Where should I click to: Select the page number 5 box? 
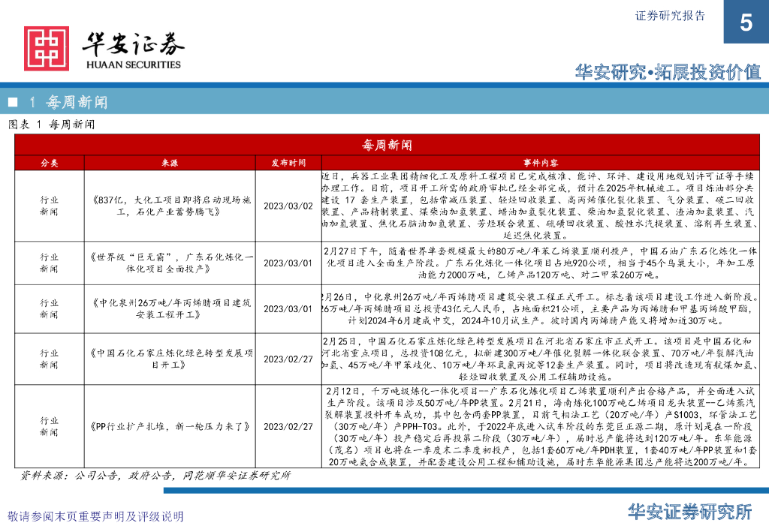[746, 22]
